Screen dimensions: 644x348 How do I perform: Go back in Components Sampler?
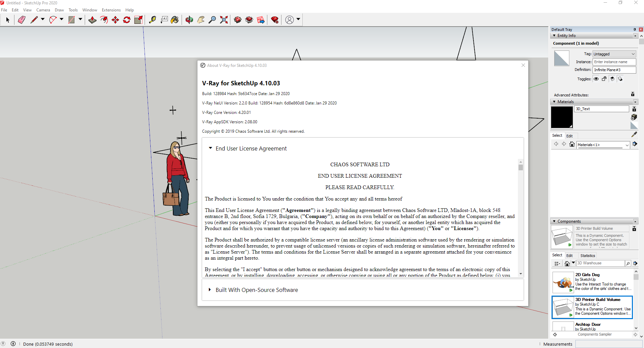pyautogui.click(x=555, y=335)
